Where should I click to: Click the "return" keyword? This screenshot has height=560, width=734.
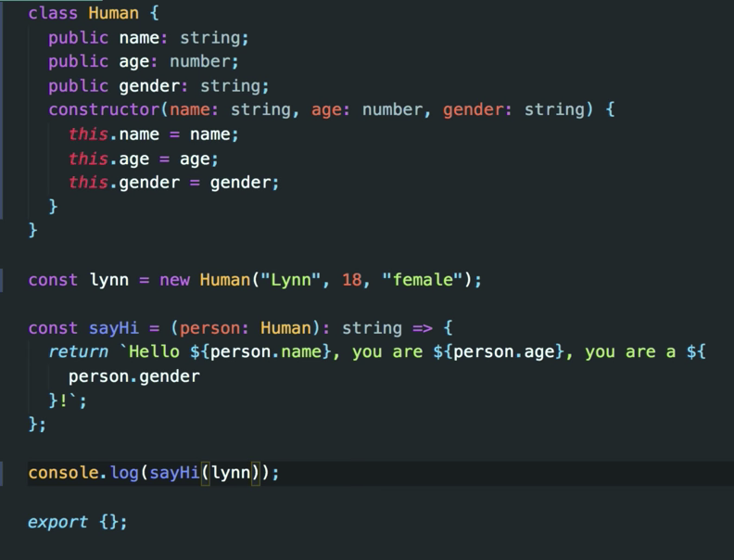[x=78, y=352]
